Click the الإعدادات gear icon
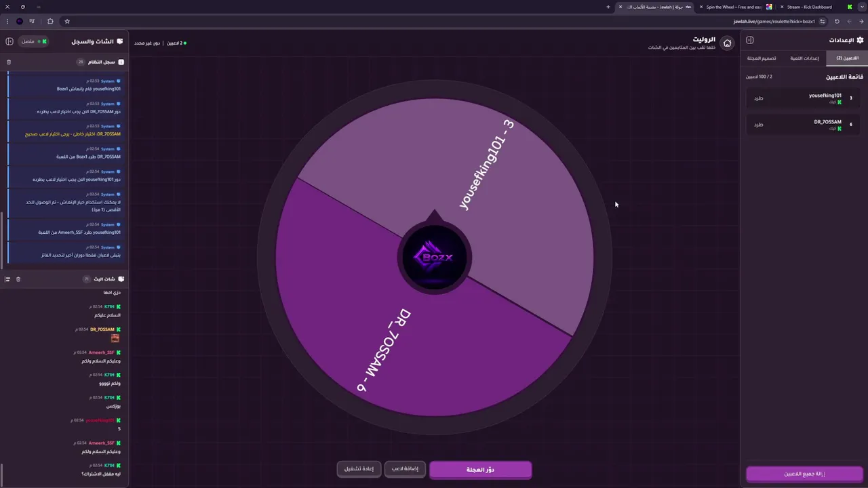This screenshot has width=868, height=488. (860, 40)
